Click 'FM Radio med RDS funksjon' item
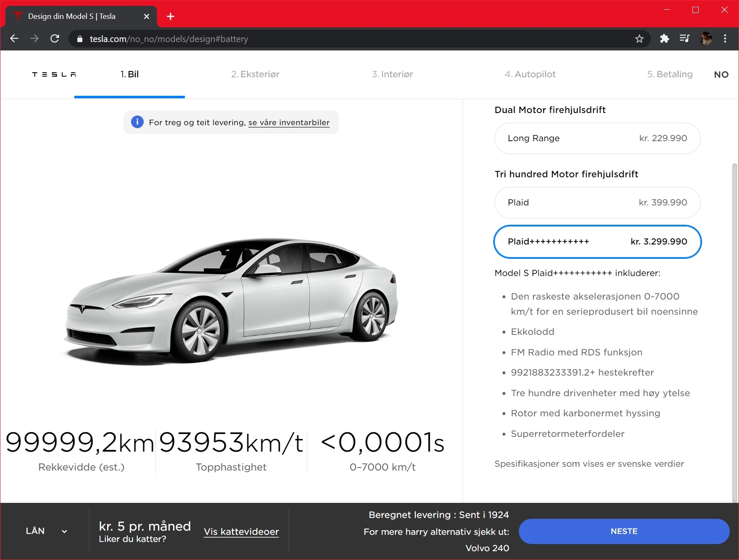 (x=576, y=352)
